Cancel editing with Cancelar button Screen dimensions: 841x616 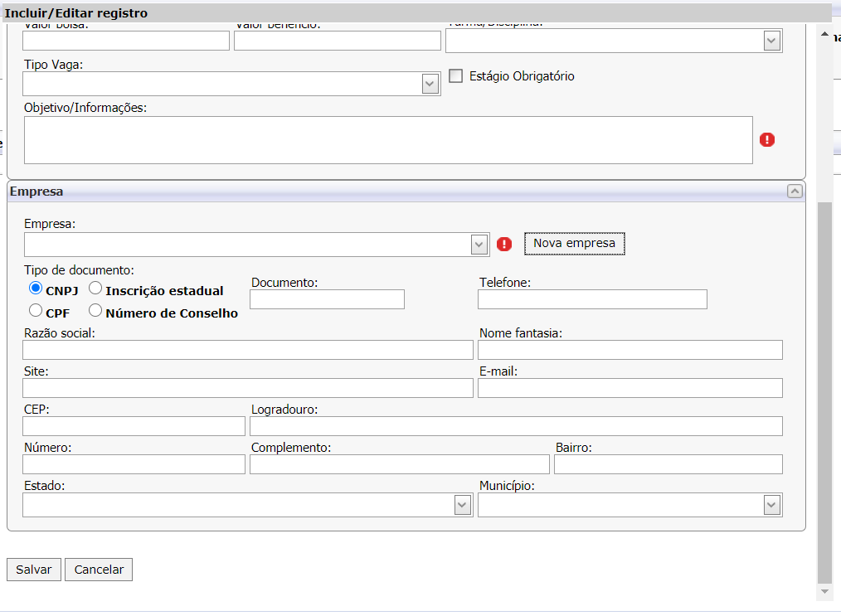point(99,570)
